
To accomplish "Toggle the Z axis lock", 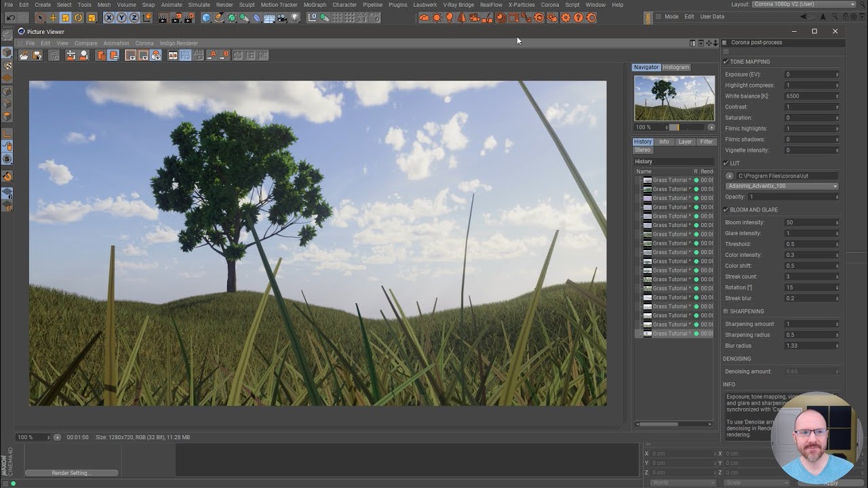I will pos(134,18).
